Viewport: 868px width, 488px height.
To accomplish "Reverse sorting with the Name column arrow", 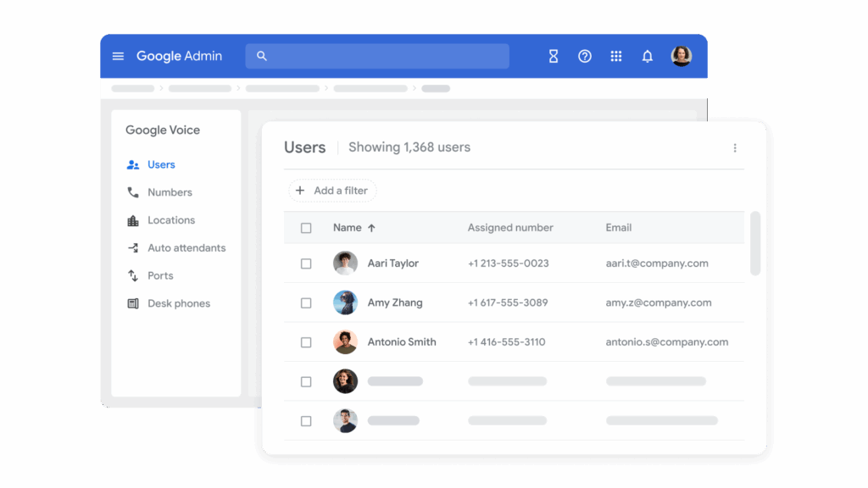I will pyautogui.click(x=373, y=227).
